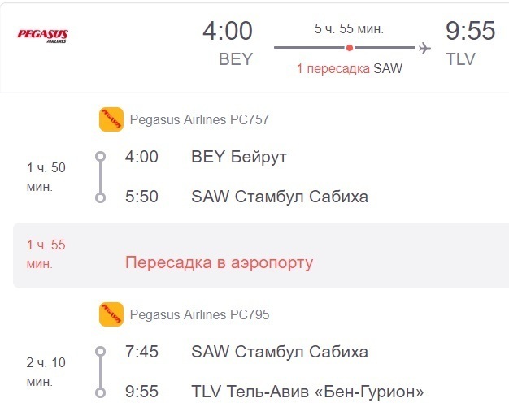509x420 pixels.
Task: Click the 9:55 arrival time in header
Action: pos(470,32)
